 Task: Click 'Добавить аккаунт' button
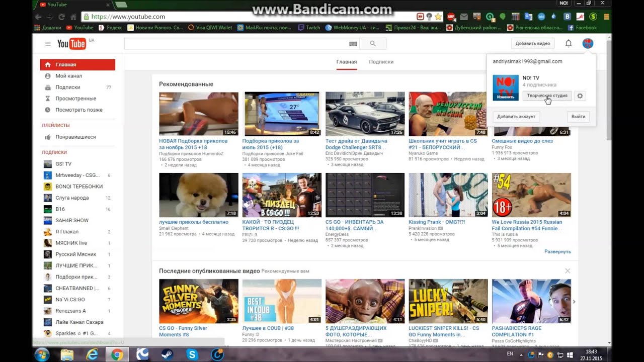tap(516, 116)
